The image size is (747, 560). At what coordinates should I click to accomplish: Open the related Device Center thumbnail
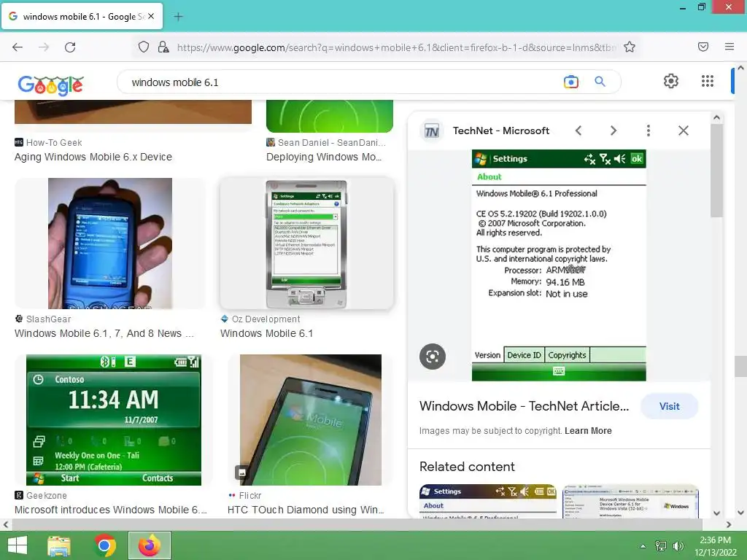[631, 502]
